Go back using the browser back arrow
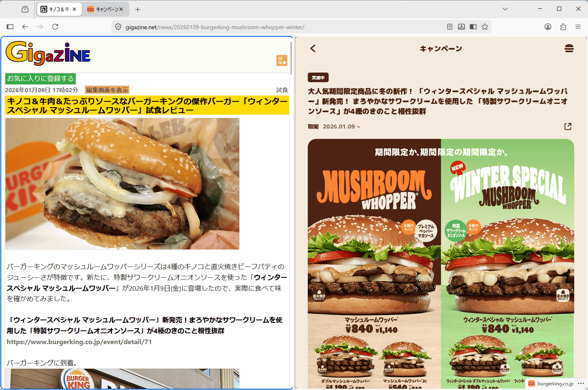The image size is (588, 390). coord(25,27)
